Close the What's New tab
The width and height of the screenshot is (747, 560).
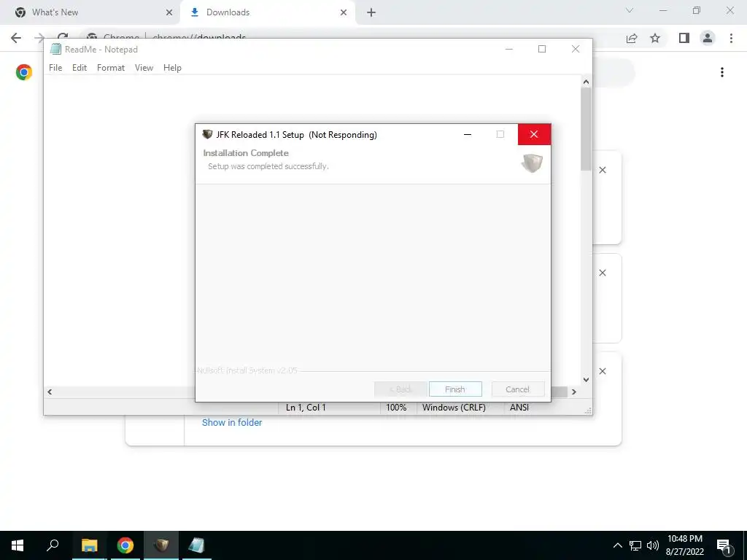pos(169,12)
